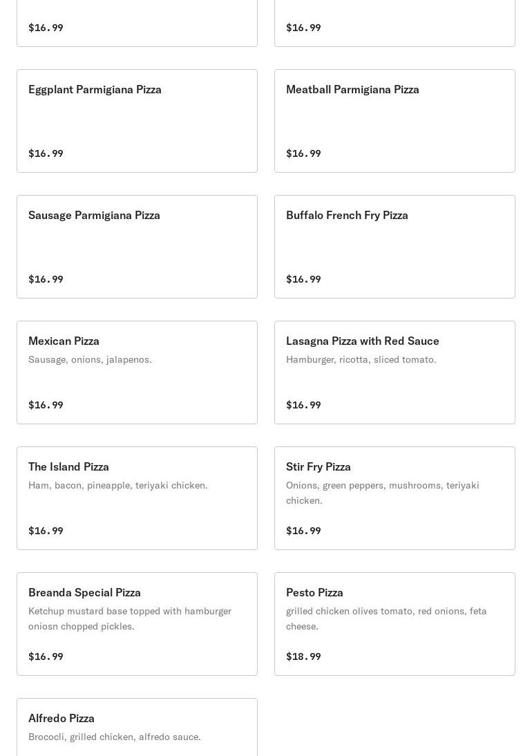Click The Island Pizza ingredient text
Viewport: 532px width, 756px height.
pyautogui.click(x=117, y=485)
